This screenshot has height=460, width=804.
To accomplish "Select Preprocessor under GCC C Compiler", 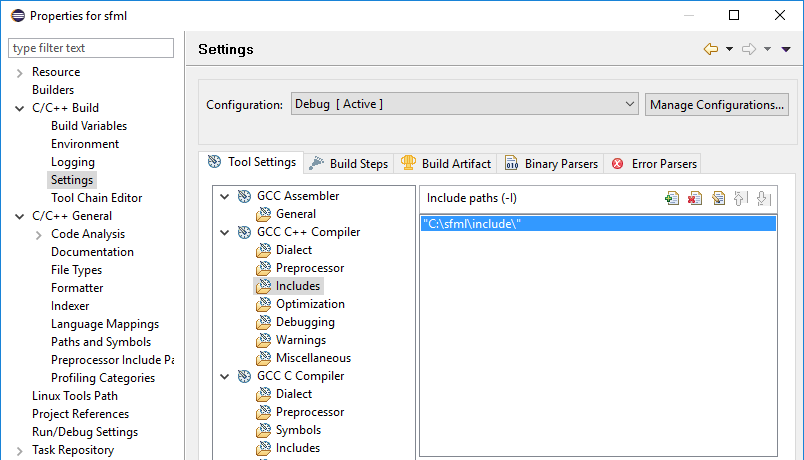I will pyautogui.click(x=310, y=412).
